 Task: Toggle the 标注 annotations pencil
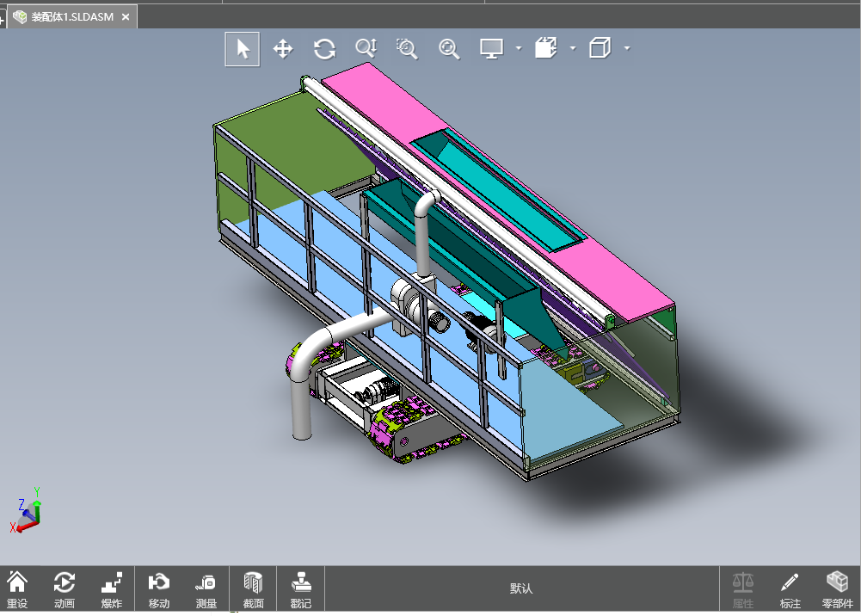(x=790, y=589)
